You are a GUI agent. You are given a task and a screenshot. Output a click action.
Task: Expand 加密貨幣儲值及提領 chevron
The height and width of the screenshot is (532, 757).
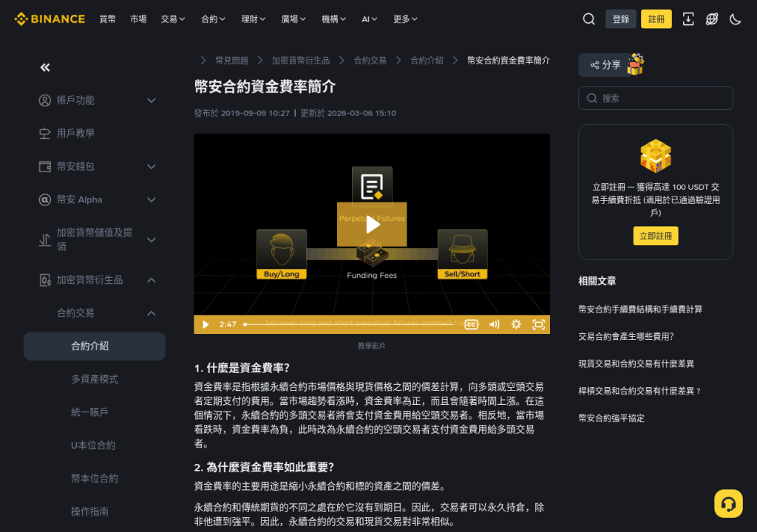151,239
